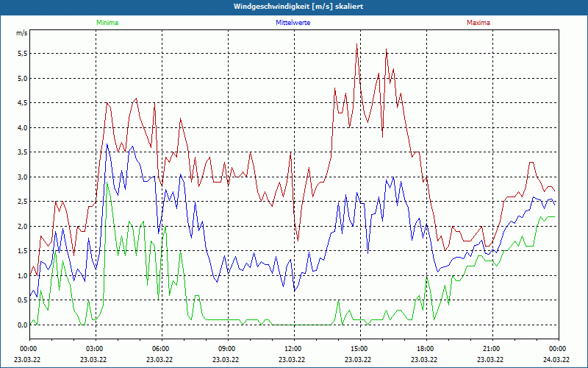Click the red Maxima peak near 15:00
The height and width of the screenshot is (368, 588).
(356, 44)
